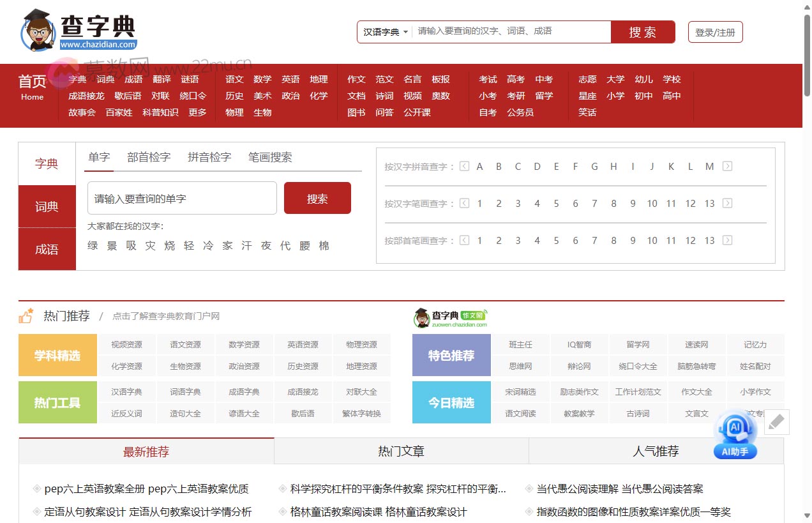
Task: Click the right arrow after pinyin letter M
Action: tap(728, 166)
